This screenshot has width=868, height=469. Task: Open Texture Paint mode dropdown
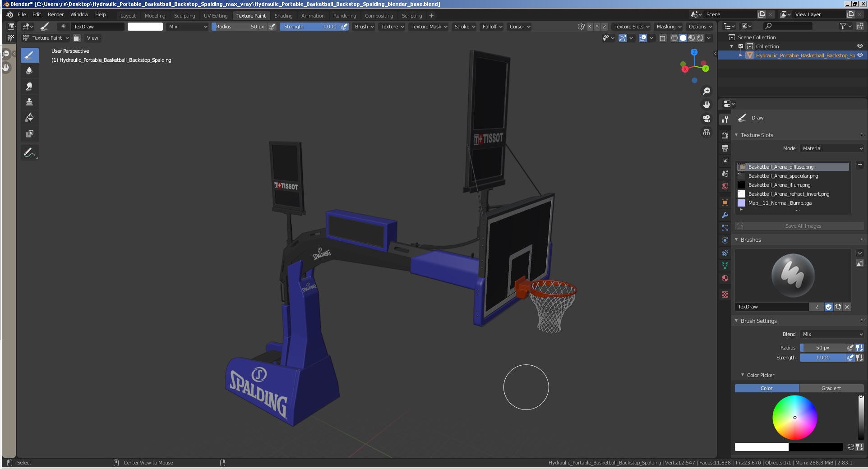[46, 38]
